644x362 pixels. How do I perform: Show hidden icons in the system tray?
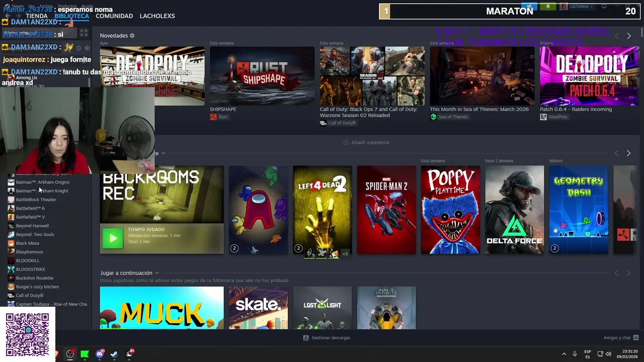point(563,354)
